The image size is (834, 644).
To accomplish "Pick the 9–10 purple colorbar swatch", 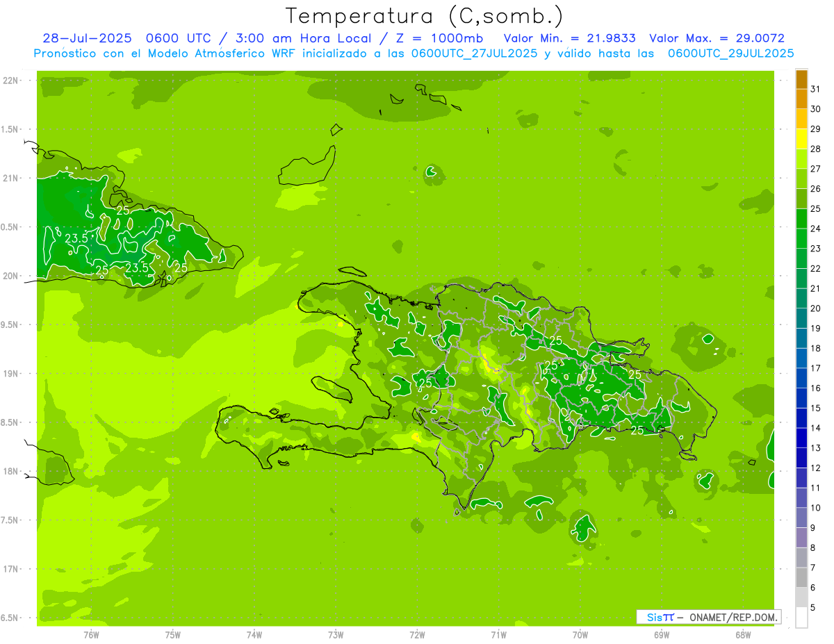I will pos(801,518).
